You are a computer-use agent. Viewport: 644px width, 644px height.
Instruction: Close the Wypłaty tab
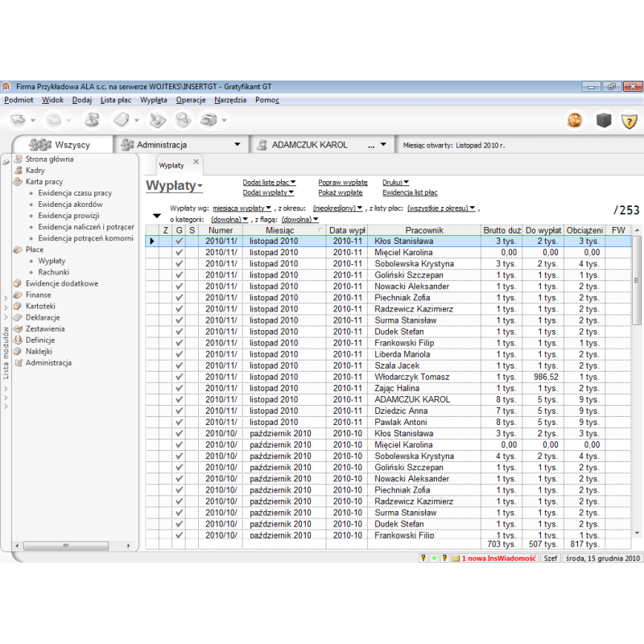coord(196,162)
